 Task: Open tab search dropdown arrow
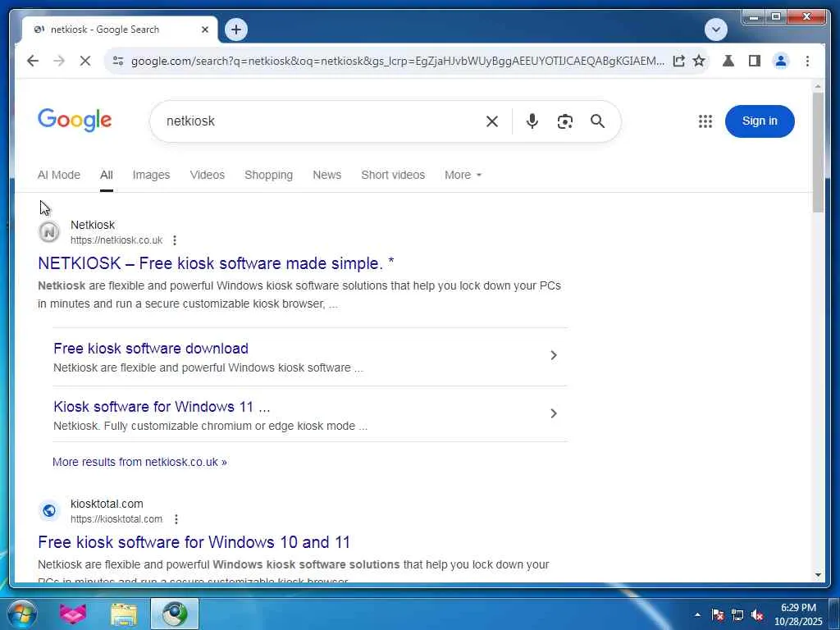tap(715, 30)
